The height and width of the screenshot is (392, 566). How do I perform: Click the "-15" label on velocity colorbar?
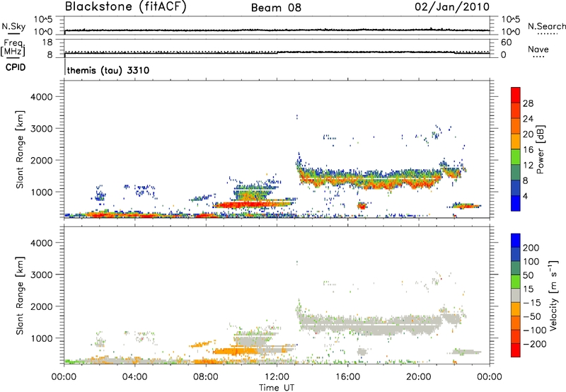point(532,303)
